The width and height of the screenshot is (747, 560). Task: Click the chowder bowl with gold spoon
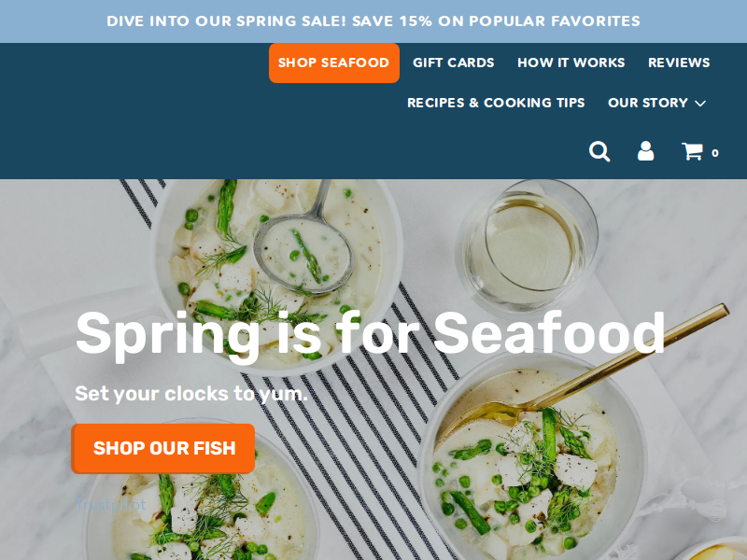pos(531,457)
